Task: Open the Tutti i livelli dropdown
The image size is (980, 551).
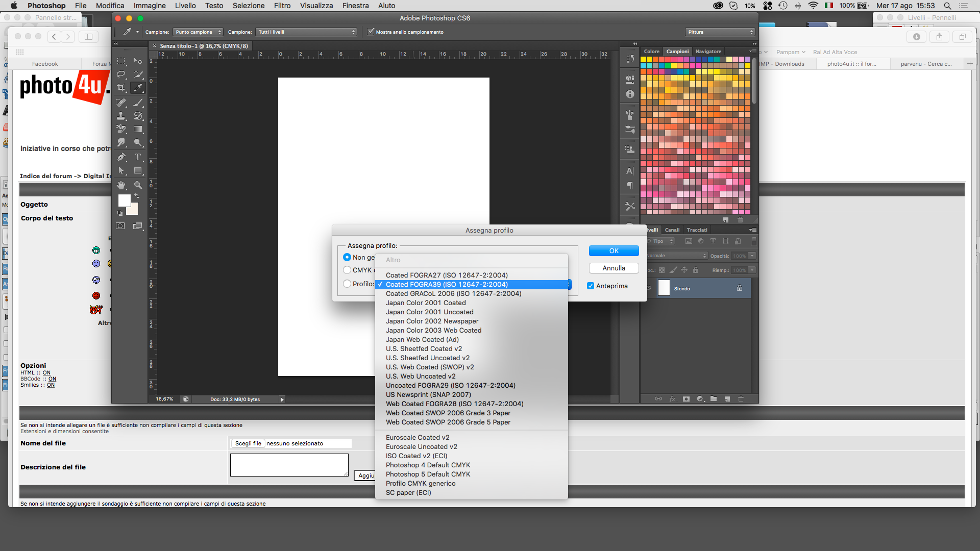Action: click(x=306, y=32)
